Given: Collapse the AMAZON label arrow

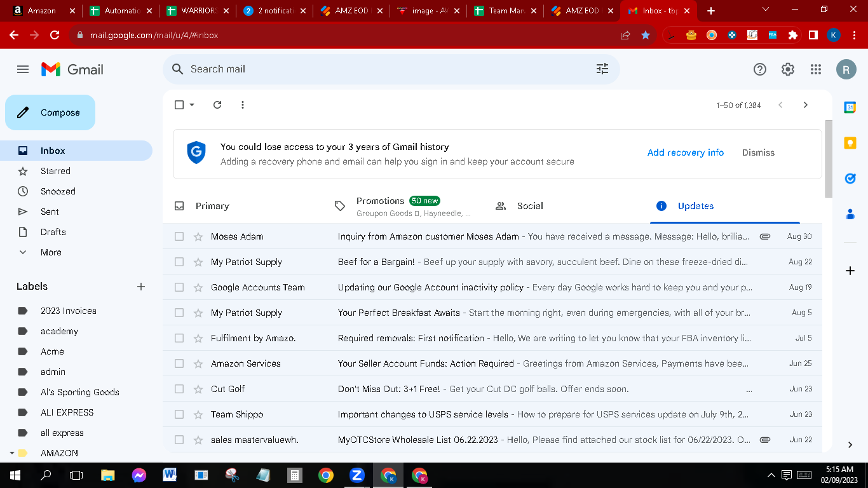Looking at the screenshot, I should tap(11, 453).
